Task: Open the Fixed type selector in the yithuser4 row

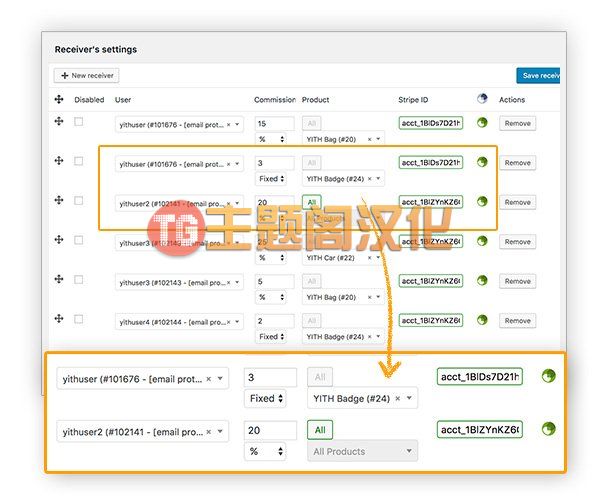Action: click(x=271, y=337)
